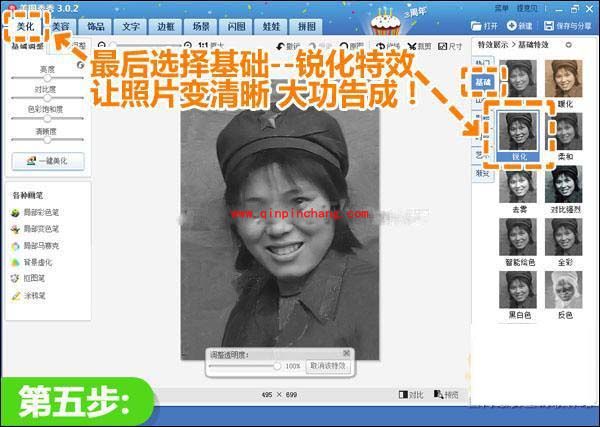This screenshot has width=600, height=427.
Task: Adjust the 亮度 brightness slider
Action: pyautogui.click(x=47, y=78)
